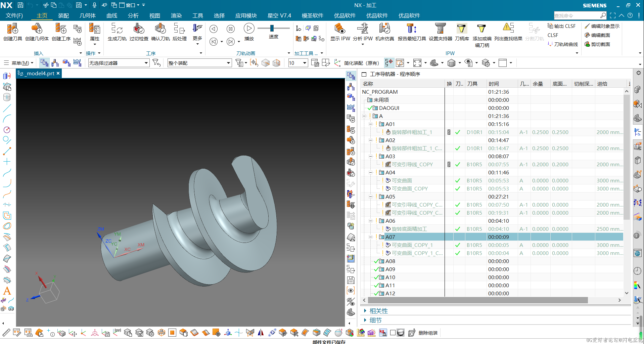Start Machine Simulation (机床仿真)
The height and width of the screenshot is (344, 644).
pos(384,32)
